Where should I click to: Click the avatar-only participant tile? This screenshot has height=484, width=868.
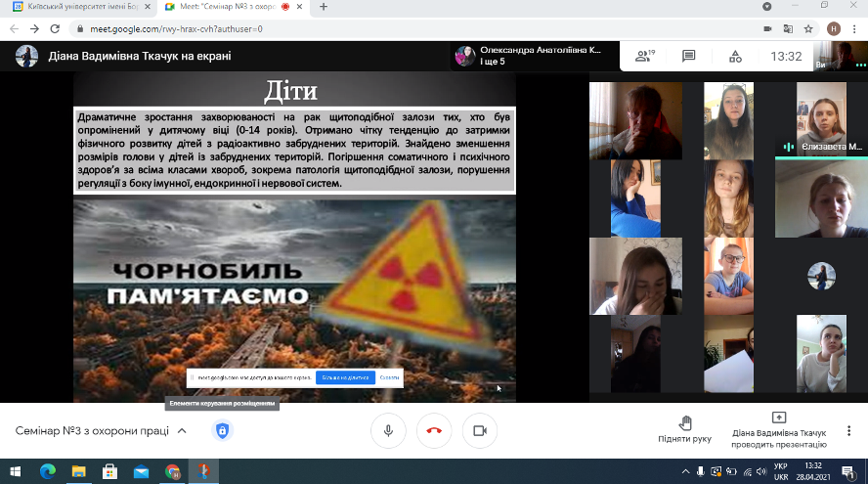[x=821, y=277]
